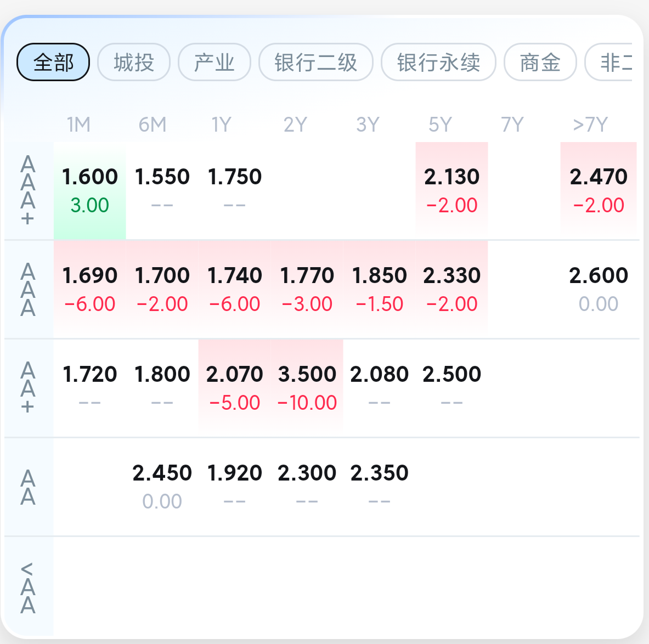Click the partially visible 非二 tab
Image resolution: width=649 pixels, height=644 pixels.
(x=608, y=62)
